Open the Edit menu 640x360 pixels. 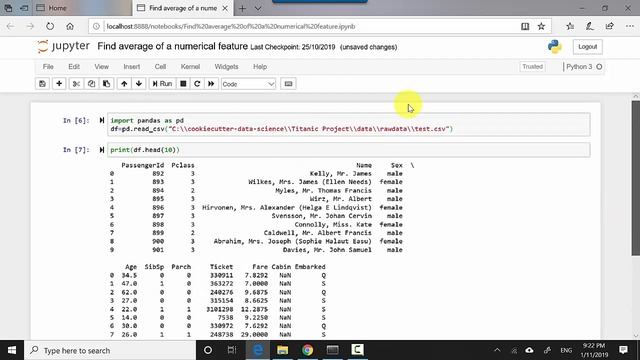pos(74,67)
